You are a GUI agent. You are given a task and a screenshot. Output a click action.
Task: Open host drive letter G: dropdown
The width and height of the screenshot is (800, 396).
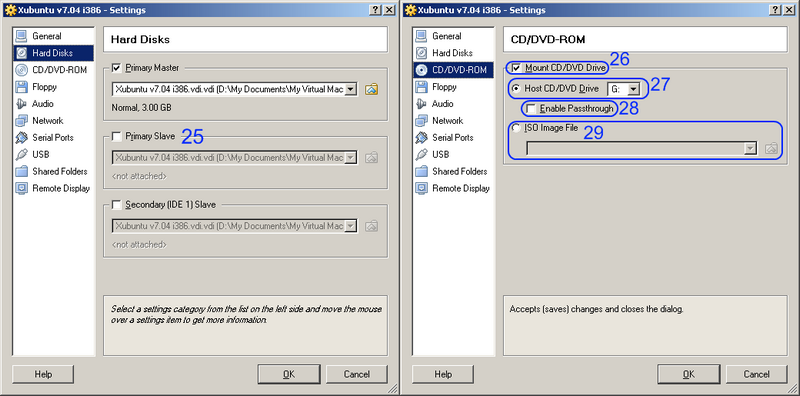pyautogui.click(x=633, y=89)
